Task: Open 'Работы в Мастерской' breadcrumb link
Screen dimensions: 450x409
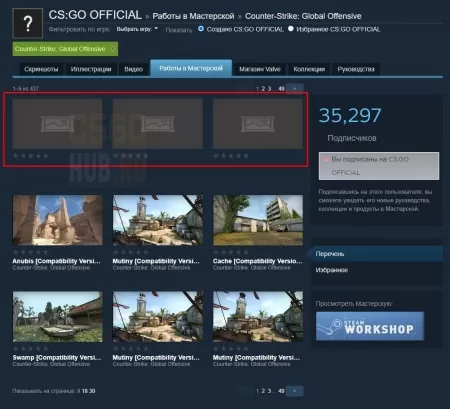Action: (193, 16)
